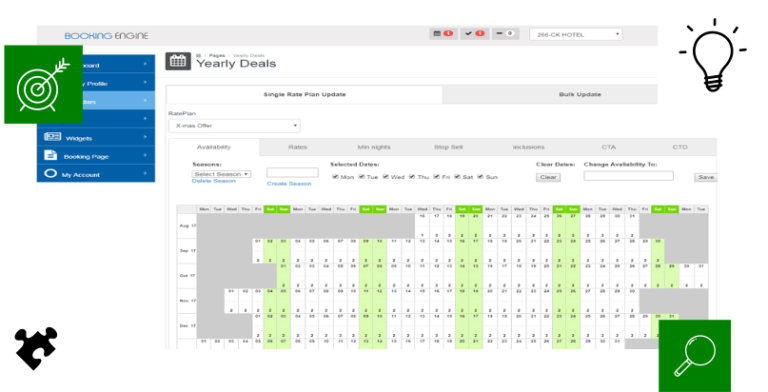Open the Select Season dropdown
The height and width of the screenshot is (392, 768).
(221, 174)
